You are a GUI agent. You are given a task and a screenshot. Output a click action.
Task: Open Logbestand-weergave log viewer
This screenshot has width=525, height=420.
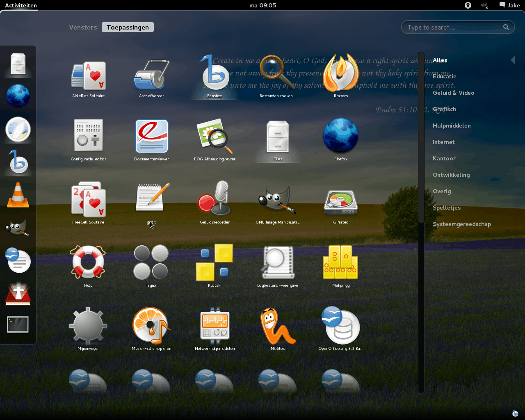click(278, 266)
